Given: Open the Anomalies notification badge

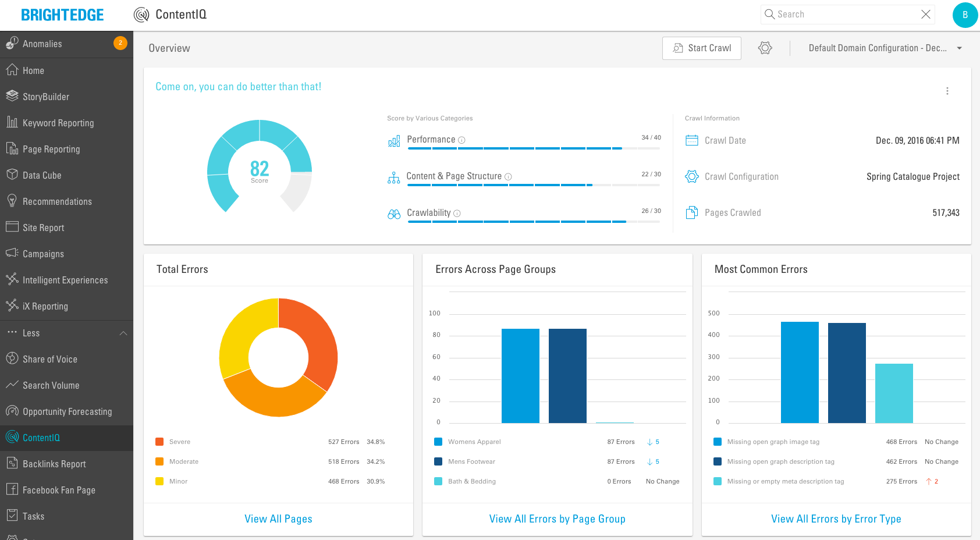Looking at the screenshot, I should coord(120,43).
